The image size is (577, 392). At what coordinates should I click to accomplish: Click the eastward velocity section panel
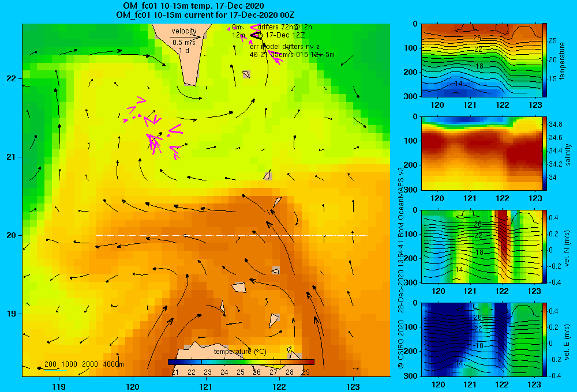click(482, 340)
